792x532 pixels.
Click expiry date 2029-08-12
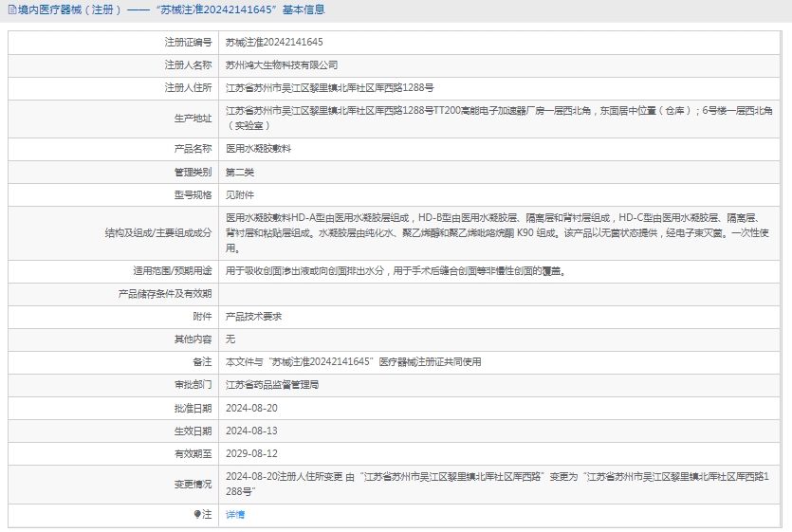point(251,453)
